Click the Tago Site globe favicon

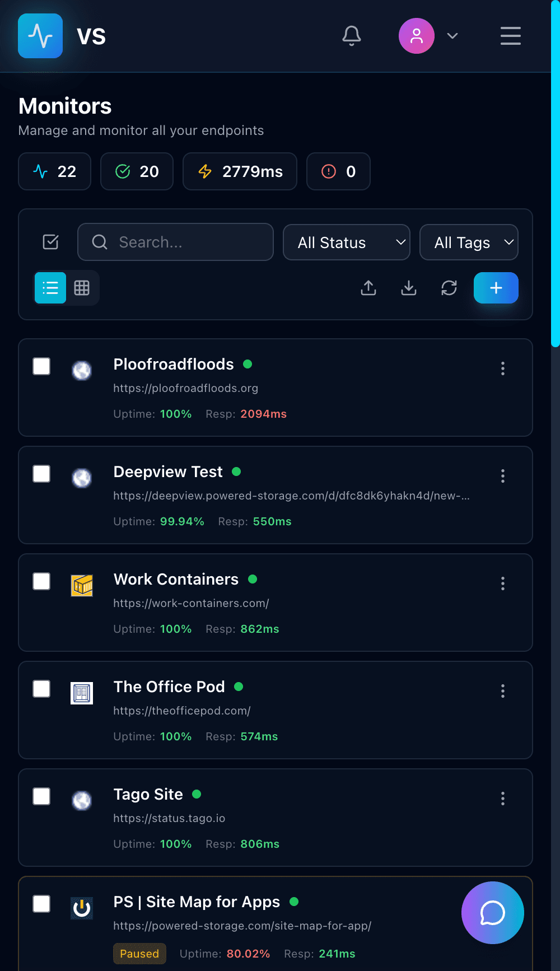click(x=82, y=801)
